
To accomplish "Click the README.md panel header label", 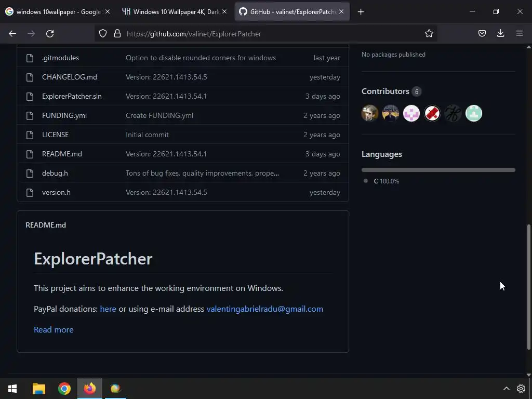I will point(46,225).
